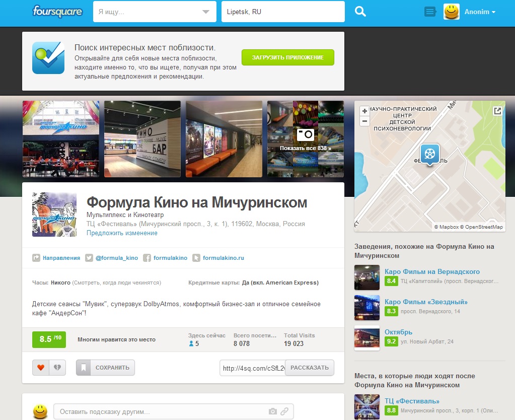Open 'Каро Фильм «Звездный»' link

pos(426,302)
